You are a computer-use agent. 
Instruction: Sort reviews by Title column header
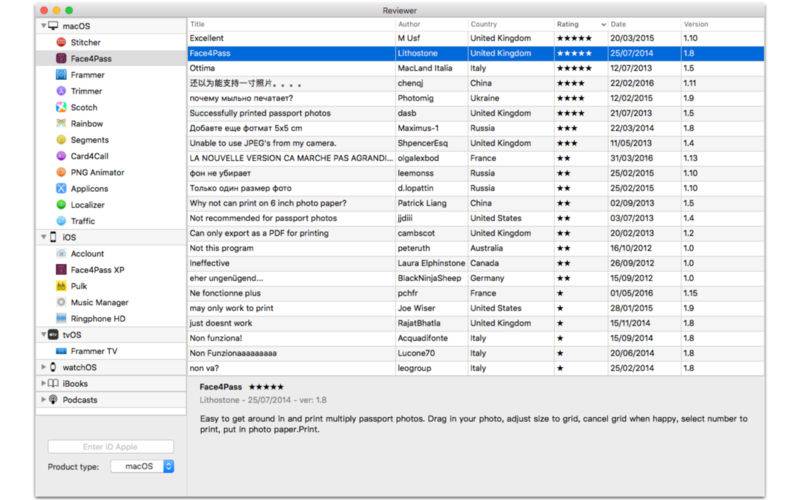pos(197,24)
